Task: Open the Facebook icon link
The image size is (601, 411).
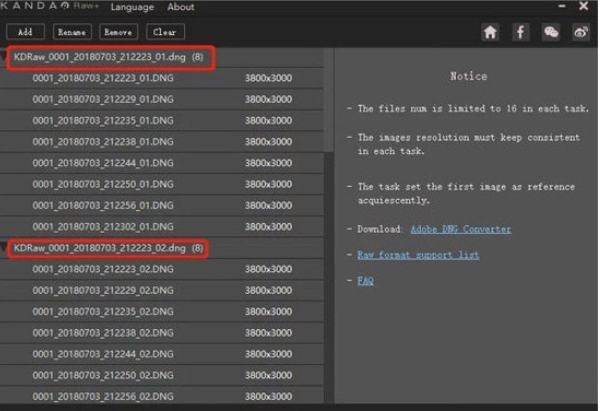Action: [520, 32]
